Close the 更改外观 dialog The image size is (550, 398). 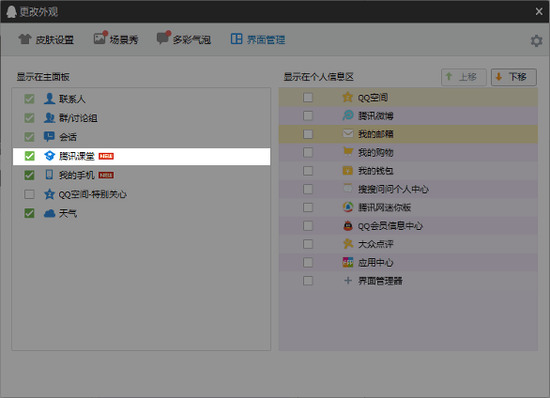tap(539, 12)
